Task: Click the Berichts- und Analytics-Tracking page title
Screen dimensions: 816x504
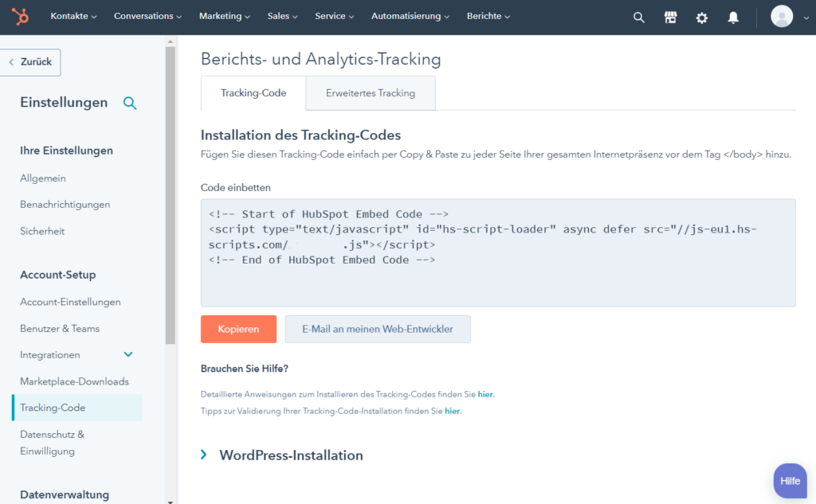Action: pyautogui.click(x=320, y=59)
